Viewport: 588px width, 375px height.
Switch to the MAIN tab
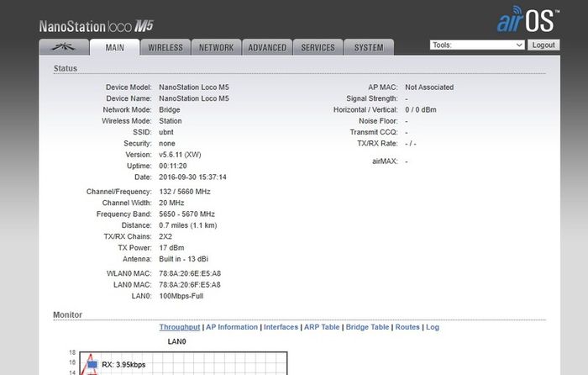tap(115, 47)
